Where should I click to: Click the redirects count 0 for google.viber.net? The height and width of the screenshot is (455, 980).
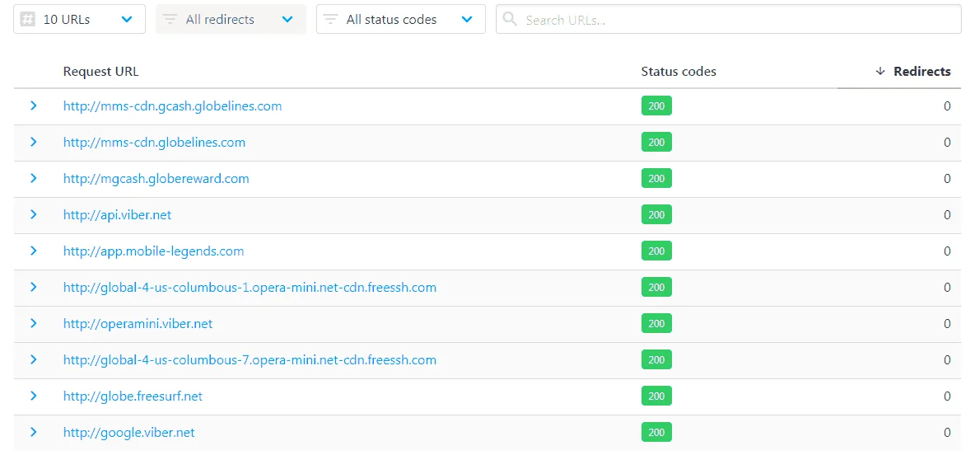pyautogui.click(x=947, y=433)
